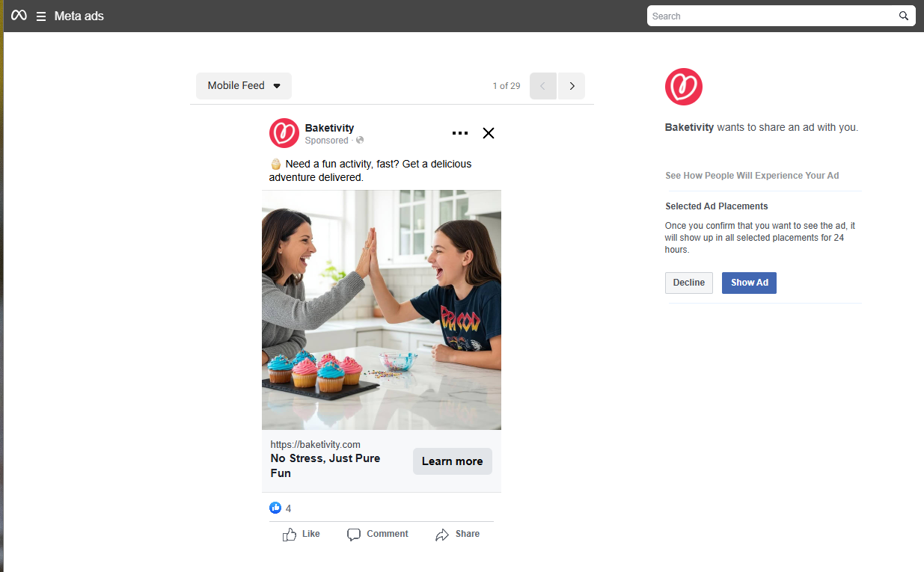Viewport: 924px width, 572px height.
Task: Click the large Baketivity logo on right panel
Action: click(684, 87)
